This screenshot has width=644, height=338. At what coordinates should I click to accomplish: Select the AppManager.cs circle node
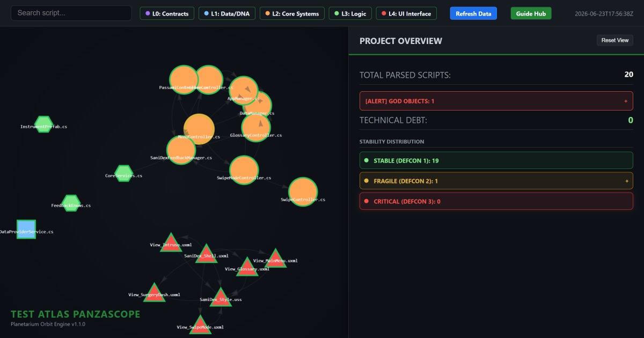244,90
